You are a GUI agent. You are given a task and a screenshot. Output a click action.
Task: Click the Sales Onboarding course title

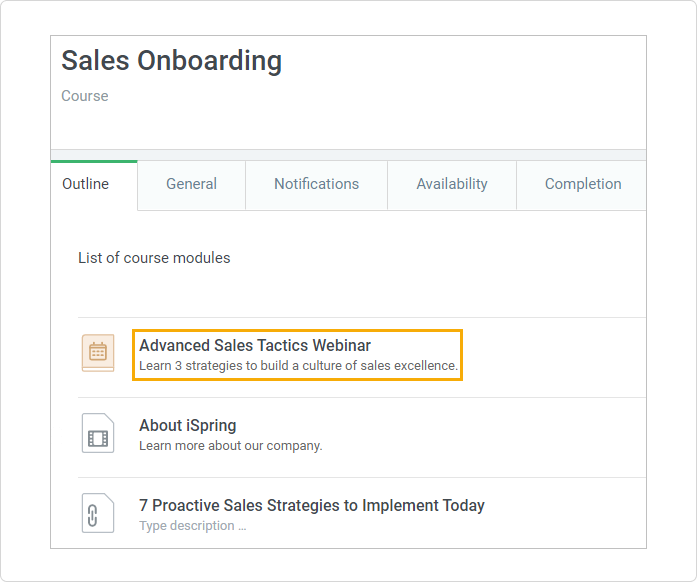tap(171, 61)
